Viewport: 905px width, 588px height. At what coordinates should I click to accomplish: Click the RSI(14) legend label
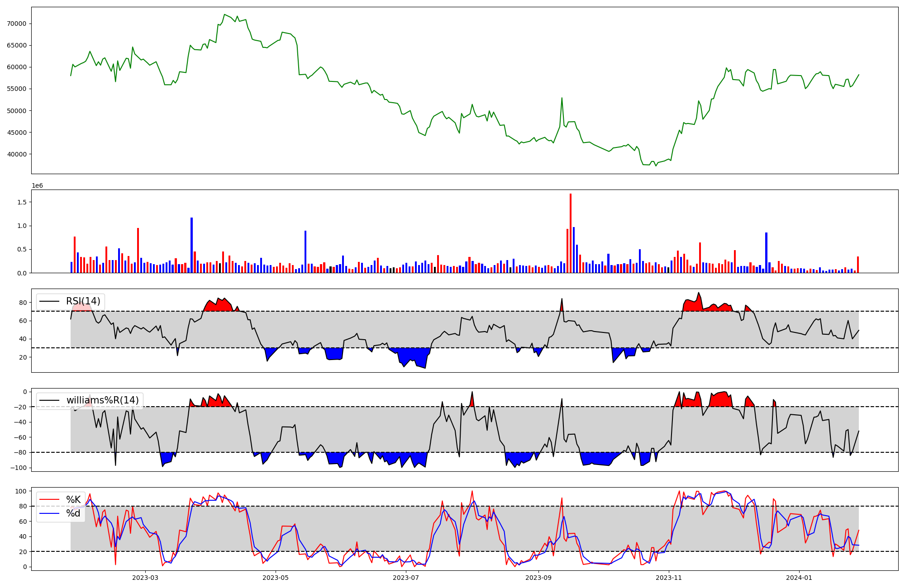(x=83, y=301)
